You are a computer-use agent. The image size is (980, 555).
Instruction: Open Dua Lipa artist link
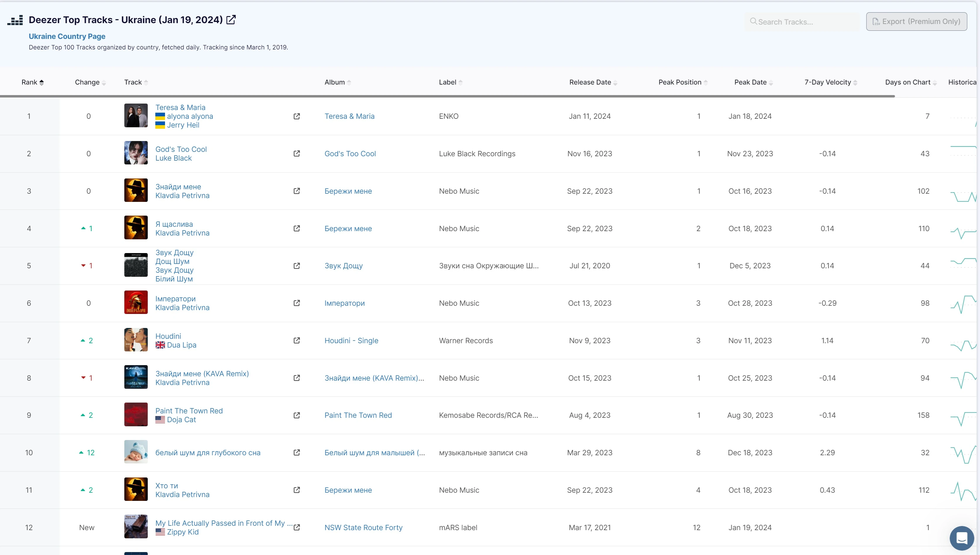[181, 345]
